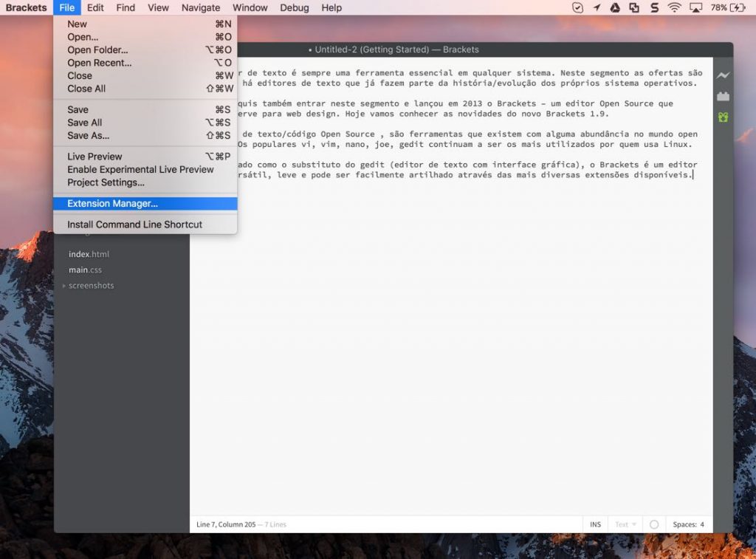Click the lint status circle in the statusbar
The image size is (756, 559).
tap(654, 524)
